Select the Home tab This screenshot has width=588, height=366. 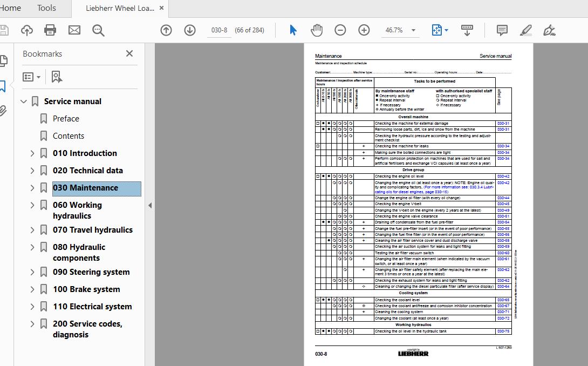tap(10, 8)
